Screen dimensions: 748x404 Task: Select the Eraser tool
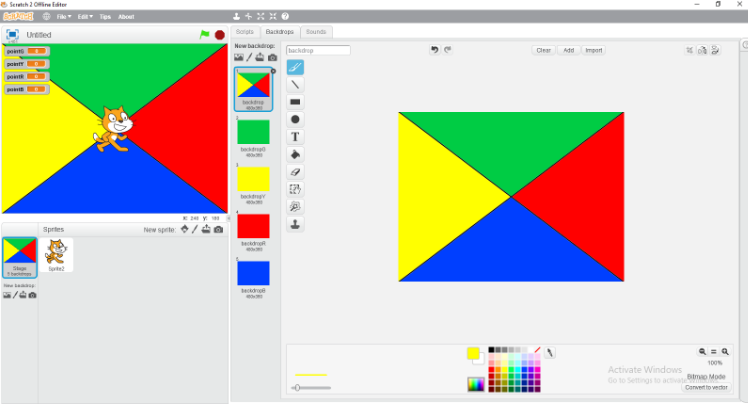pos(295,172)
